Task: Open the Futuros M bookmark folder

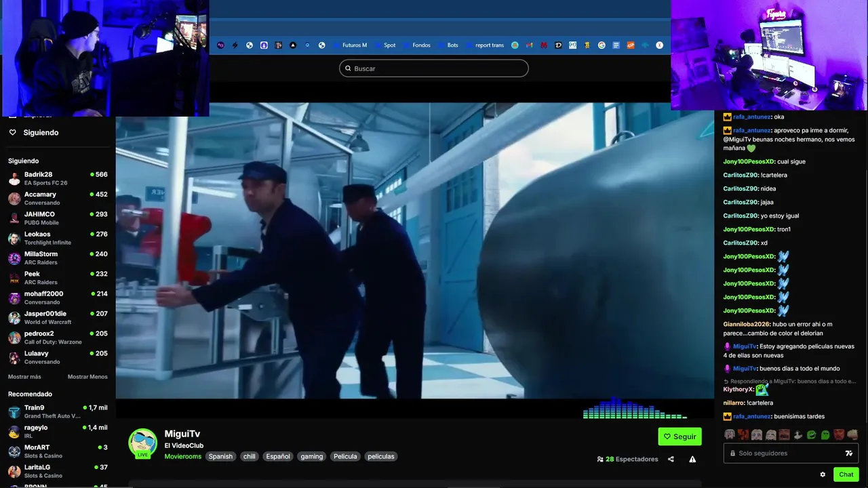Action: [350, 45]
